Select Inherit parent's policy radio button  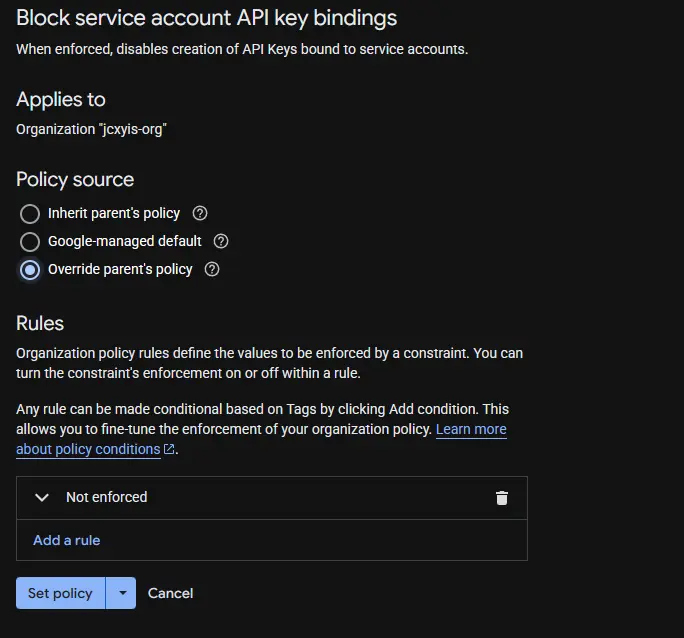[30, 213]
